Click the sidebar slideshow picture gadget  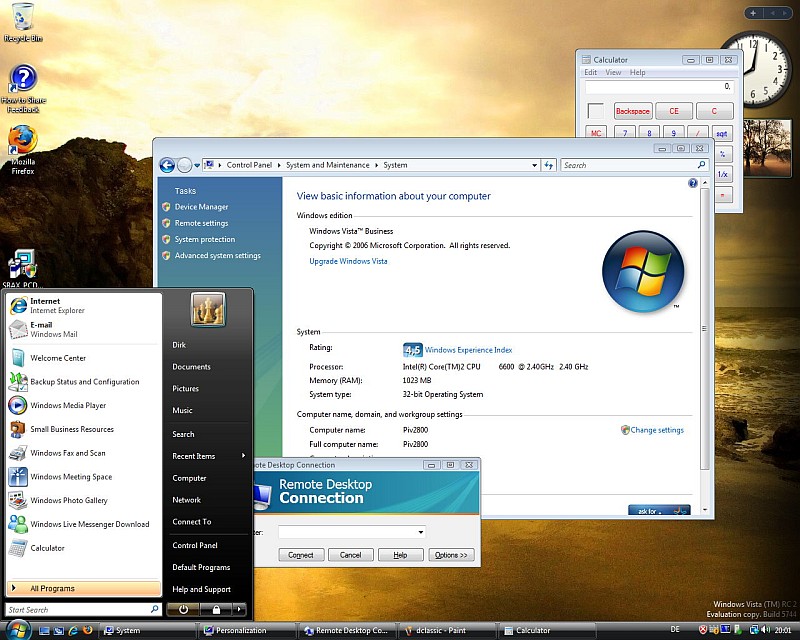[x=767, y=149]
